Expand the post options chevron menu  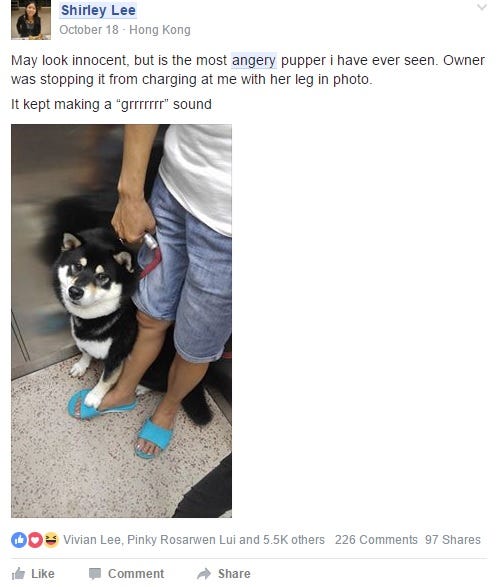pos(482,7)
